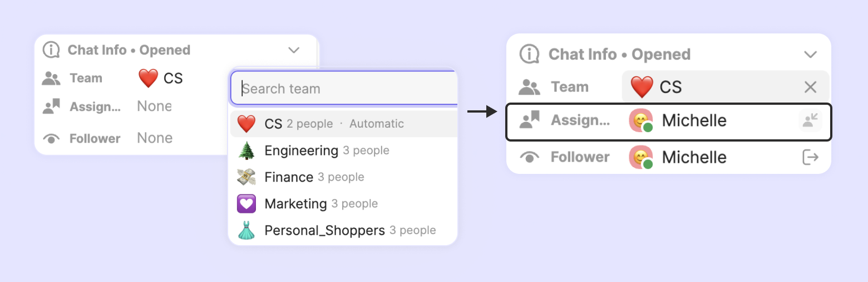
Task: Click the Follower eye icon in left panel
Action: point(51,139)
